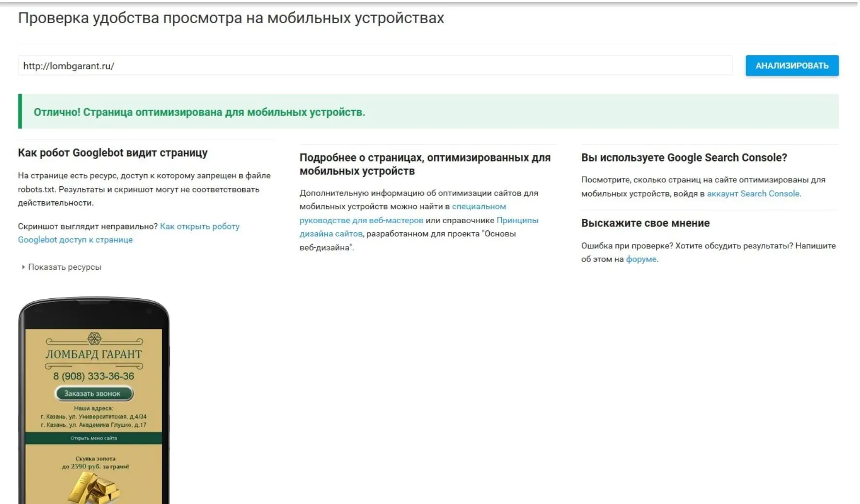Open the форуме link
860x504 pixels.
point(641,259)
